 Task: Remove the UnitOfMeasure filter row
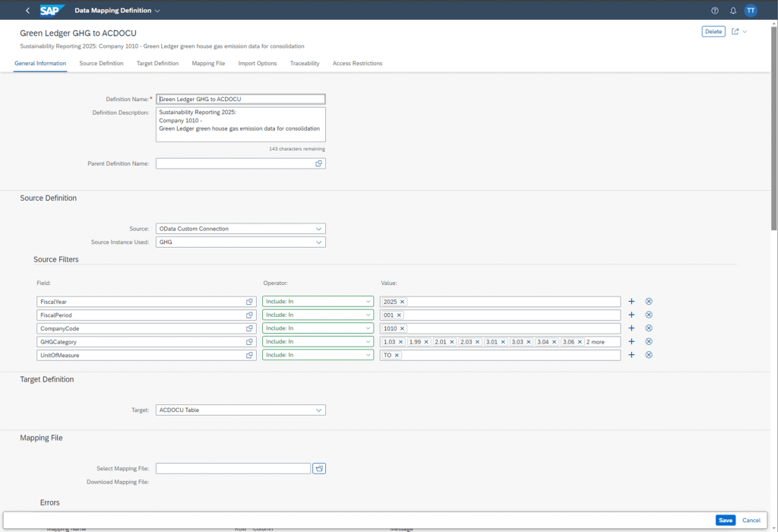click(x=649, y=355)
